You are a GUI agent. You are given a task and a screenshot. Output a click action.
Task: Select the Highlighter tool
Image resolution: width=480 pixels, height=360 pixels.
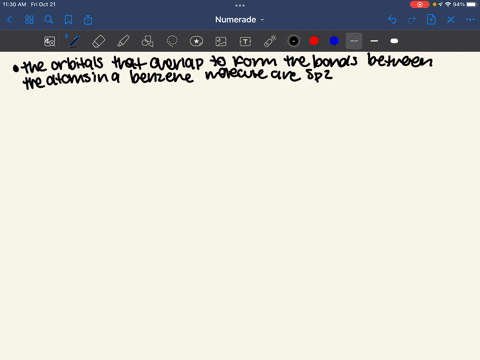[123, 41]
